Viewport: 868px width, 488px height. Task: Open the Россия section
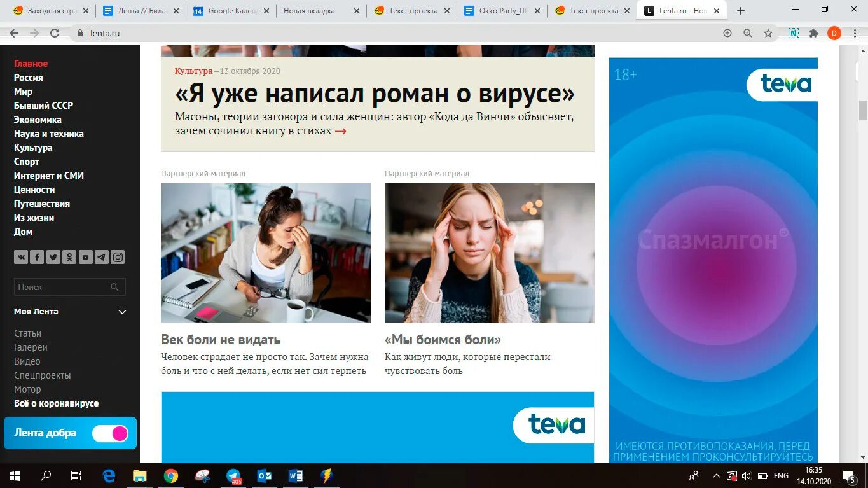point(29,78)
